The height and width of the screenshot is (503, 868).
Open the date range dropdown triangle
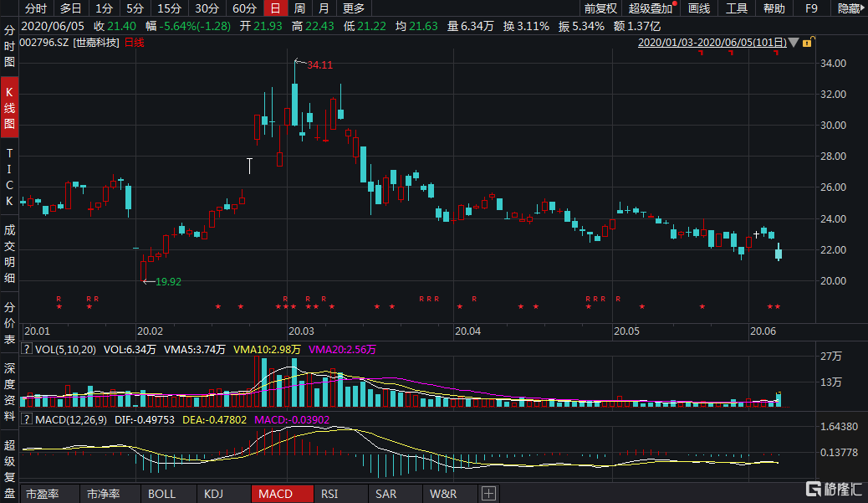(794, 41)
